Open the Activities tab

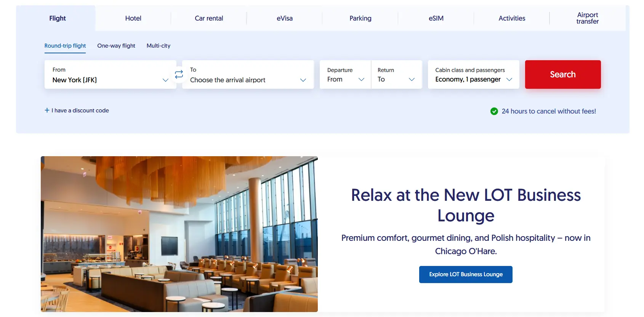tap(512, 18)
